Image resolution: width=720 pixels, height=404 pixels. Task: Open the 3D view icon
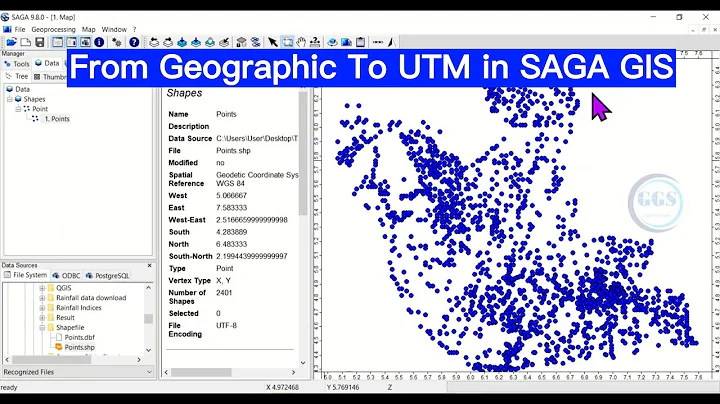point(332,42)
